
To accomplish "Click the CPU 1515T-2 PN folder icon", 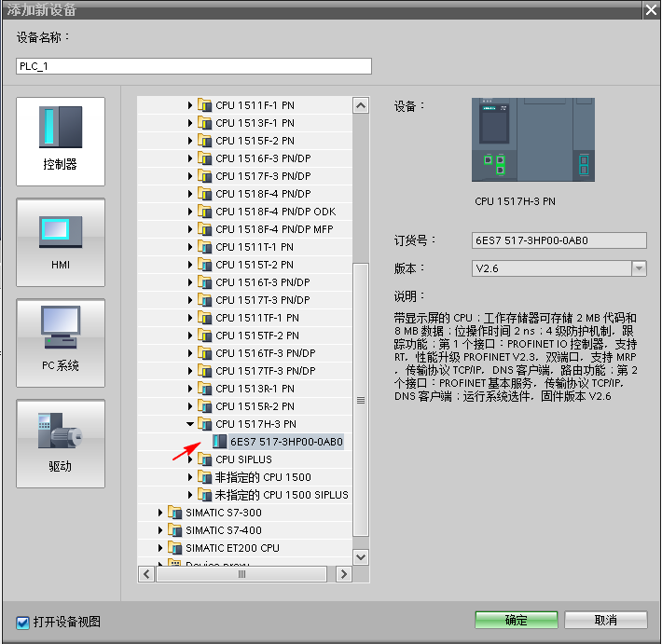I will [205, 265].
